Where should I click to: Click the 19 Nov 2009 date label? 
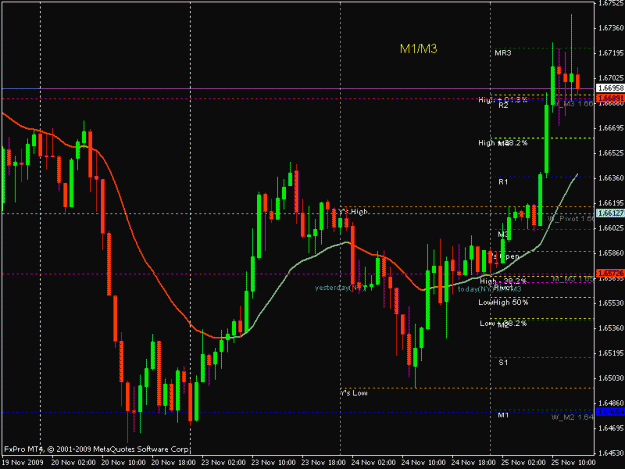tap(22, 462)
